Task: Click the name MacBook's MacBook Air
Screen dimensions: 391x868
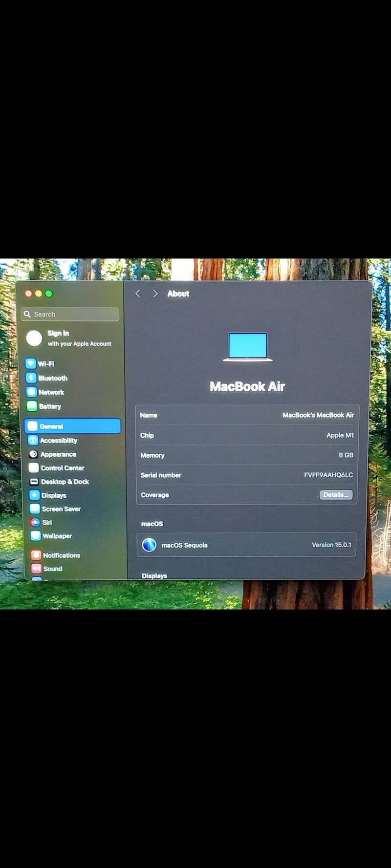Action: [x=318, y=415]
